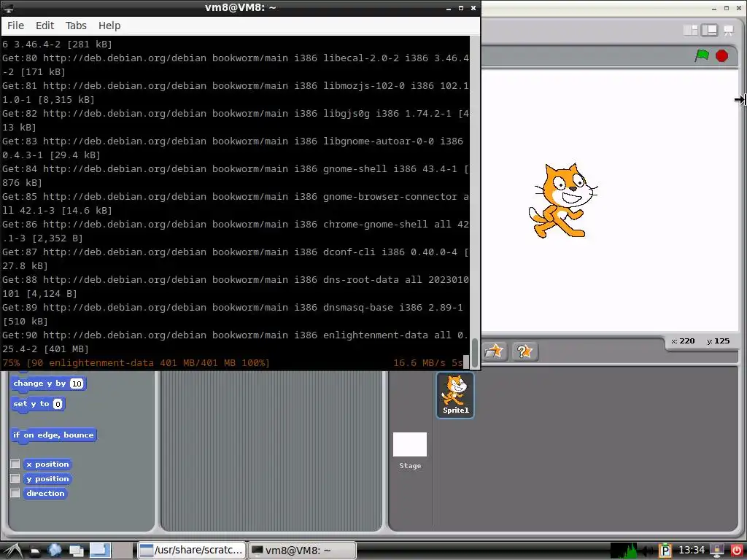Image resolution: width=747 pixels, height=560 pixels.
Task: Choose new sprite from file (star folder)
Action: [x=494, y=351]
